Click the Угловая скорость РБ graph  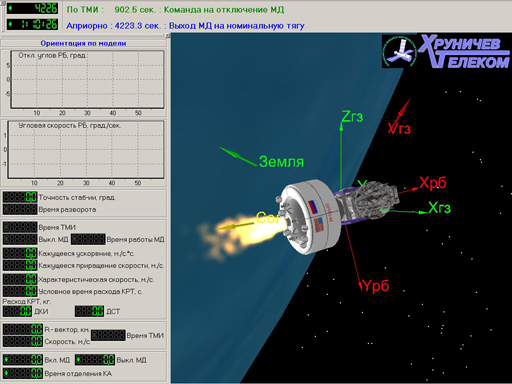[86, 149]
